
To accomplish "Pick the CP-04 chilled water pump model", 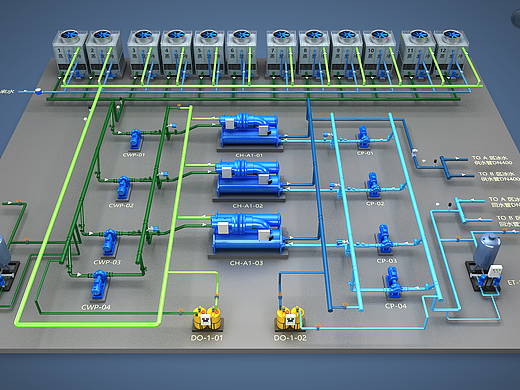I will [393, 283].
